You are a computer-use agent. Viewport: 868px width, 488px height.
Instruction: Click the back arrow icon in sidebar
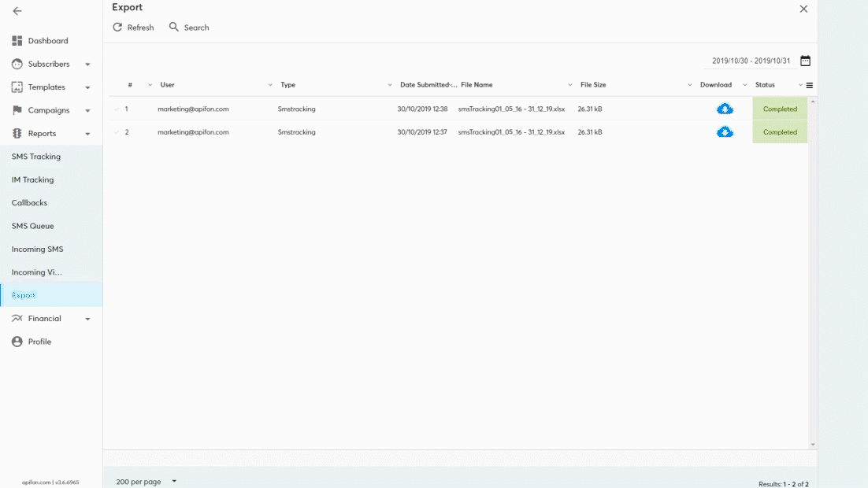(17, 11)
